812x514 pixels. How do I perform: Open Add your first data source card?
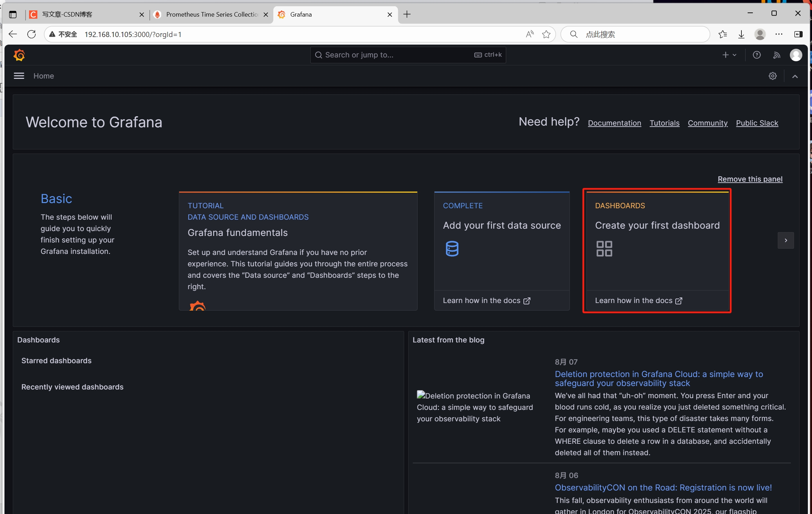(x=502, y=251)
